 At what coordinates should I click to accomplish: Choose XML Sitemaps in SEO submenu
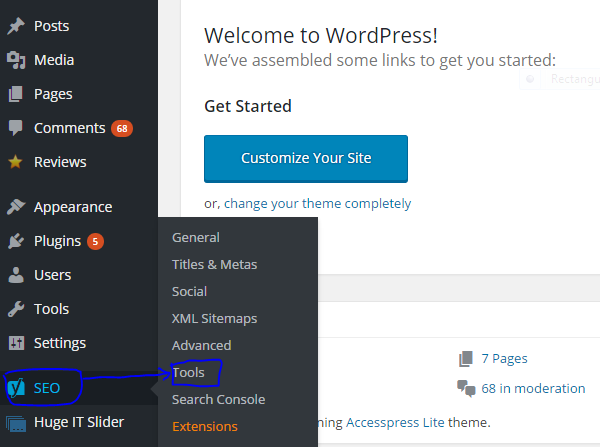(x=214, y=319)
